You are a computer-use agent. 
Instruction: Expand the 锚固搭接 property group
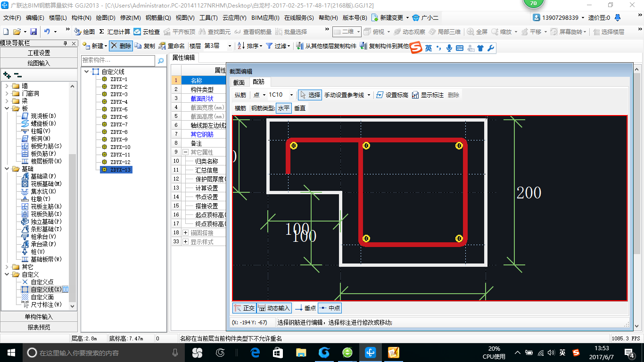pos(185,233)
